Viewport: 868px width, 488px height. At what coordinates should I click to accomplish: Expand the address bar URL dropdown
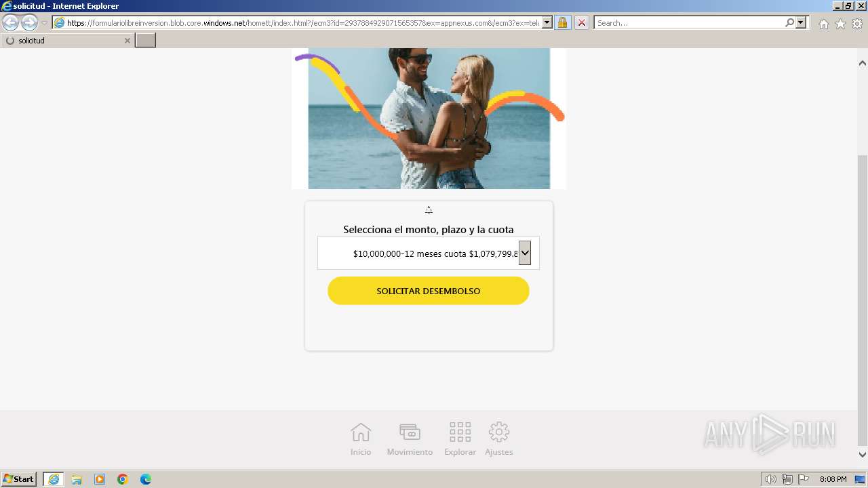tap(547, 22)
